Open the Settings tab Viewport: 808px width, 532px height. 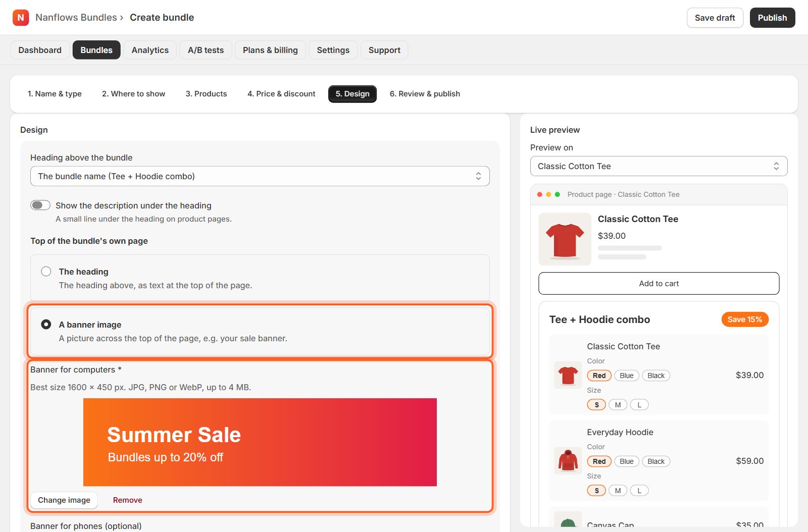click(333, 50)
